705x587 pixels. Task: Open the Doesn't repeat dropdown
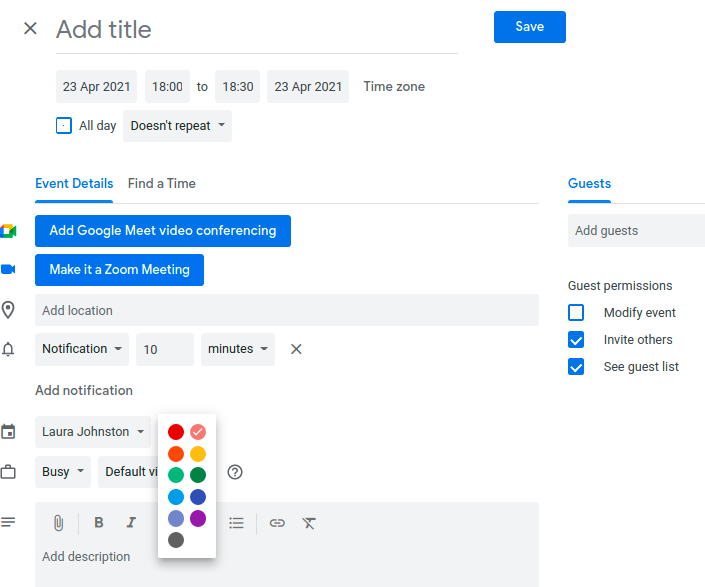point(178,126)
